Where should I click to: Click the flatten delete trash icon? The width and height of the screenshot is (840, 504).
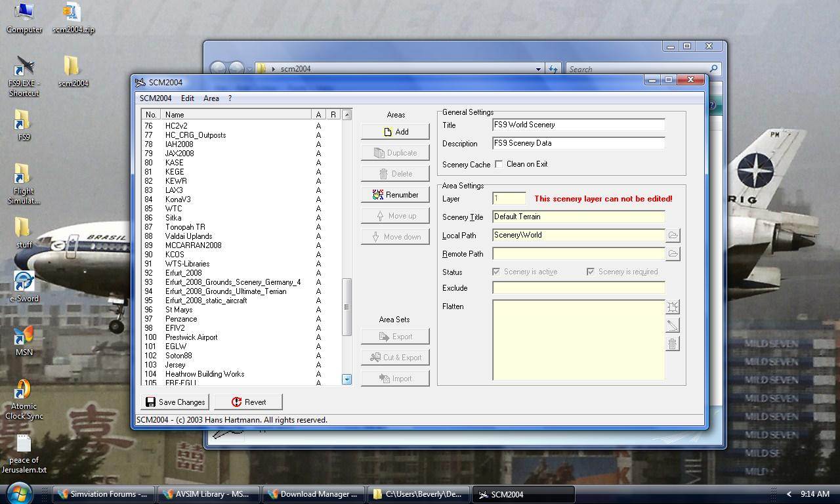coord(673,343)
